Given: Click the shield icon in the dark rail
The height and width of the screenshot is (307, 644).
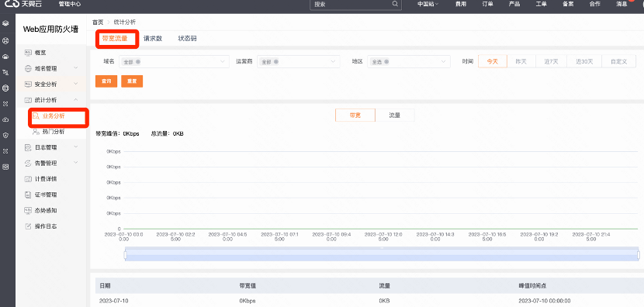Looking at the screenshot, I should pos(5,135).
